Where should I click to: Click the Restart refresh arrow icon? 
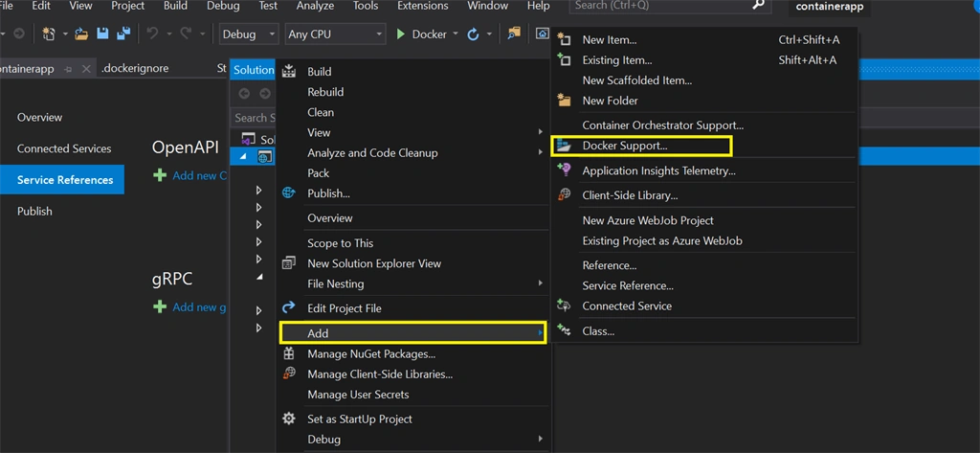point(473,34)
